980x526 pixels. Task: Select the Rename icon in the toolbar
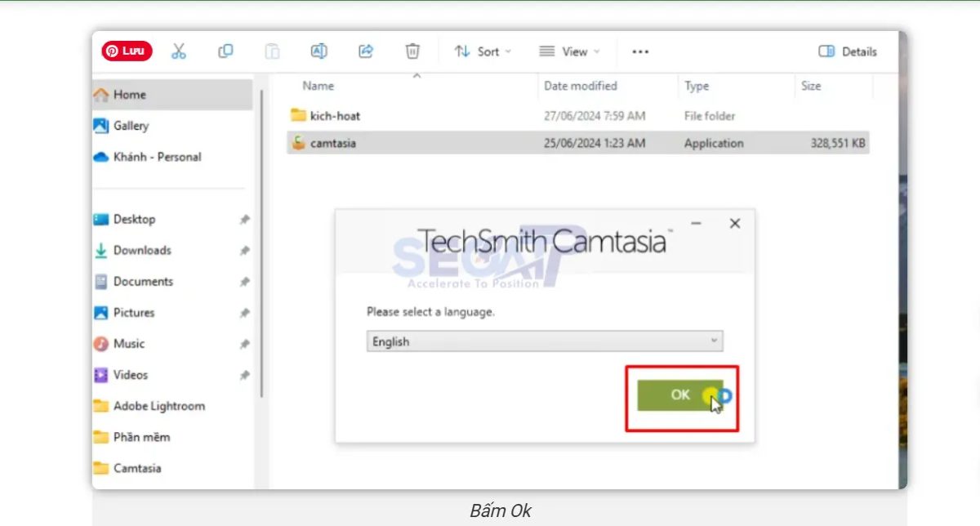[318, 51]
